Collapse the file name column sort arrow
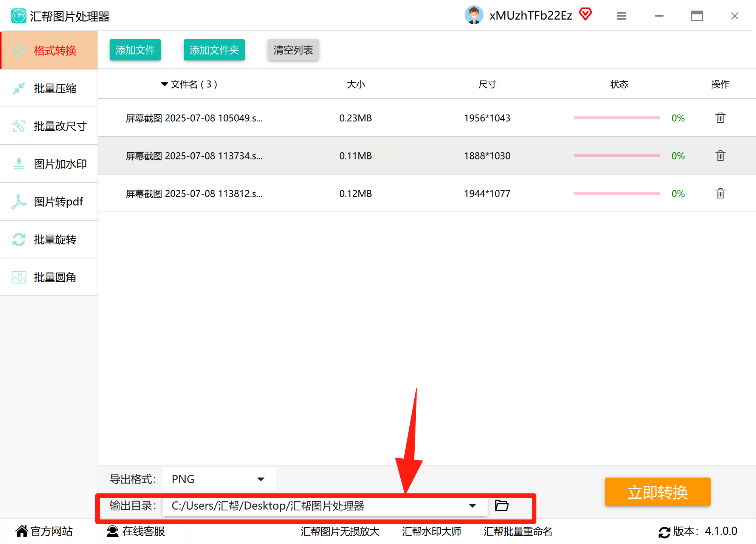This screenshot has height=544, width=756. [164, 84]
